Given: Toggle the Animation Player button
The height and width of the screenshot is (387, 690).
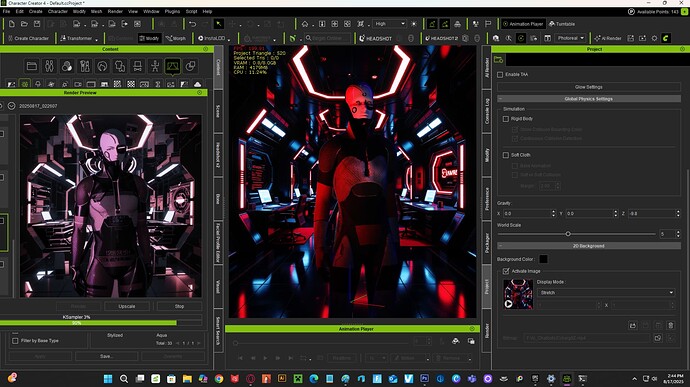Looking at the screenshot, I should [x=523, y=24].
